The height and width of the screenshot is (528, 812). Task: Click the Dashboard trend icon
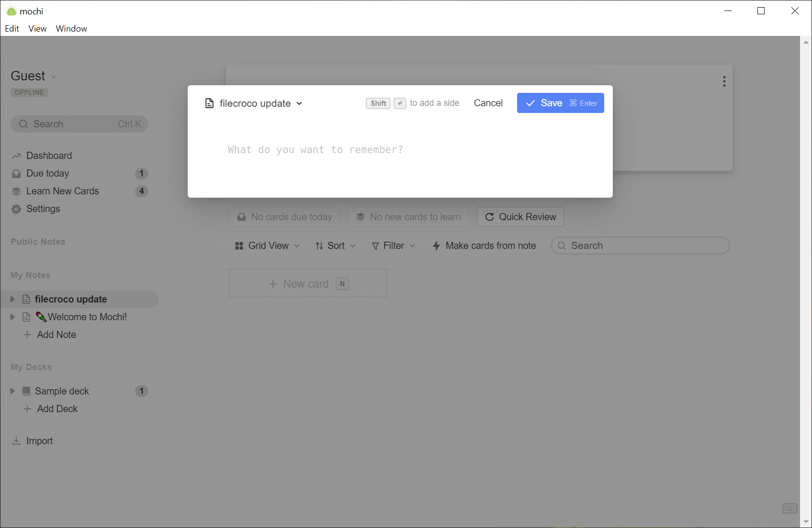[x=16, y=156]
